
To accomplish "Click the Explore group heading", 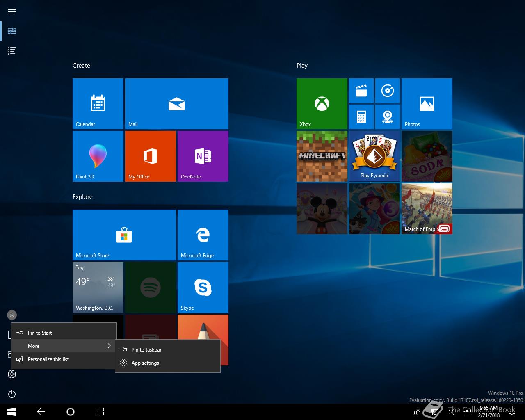I will click(82, 197).
